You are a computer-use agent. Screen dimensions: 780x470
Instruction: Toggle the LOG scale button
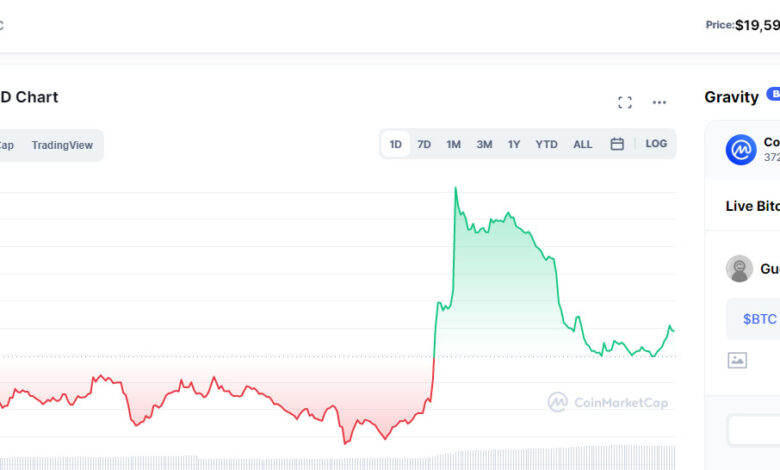click(x=656, y=144)
